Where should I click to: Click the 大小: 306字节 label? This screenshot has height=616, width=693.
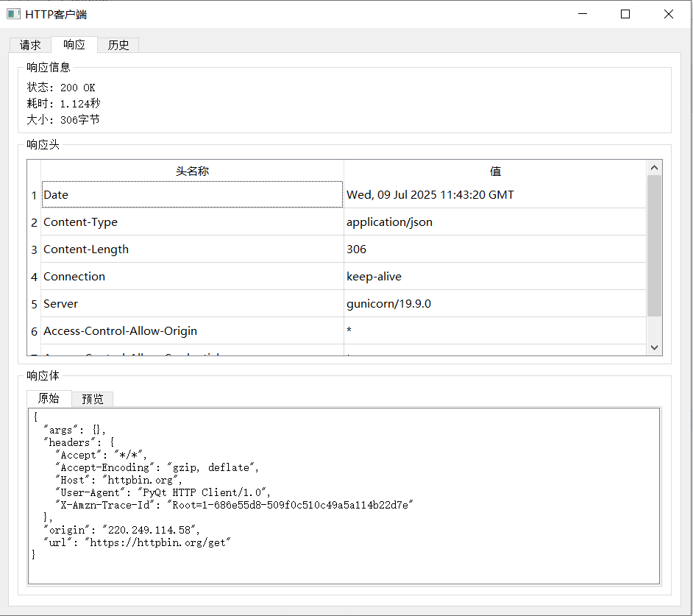[x=63, y=120]
